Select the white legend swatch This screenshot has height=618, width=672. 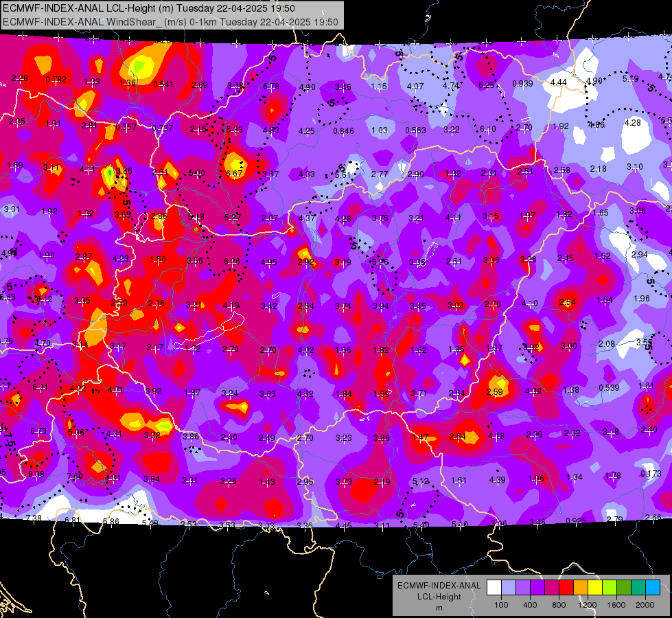tap(494, 588)
